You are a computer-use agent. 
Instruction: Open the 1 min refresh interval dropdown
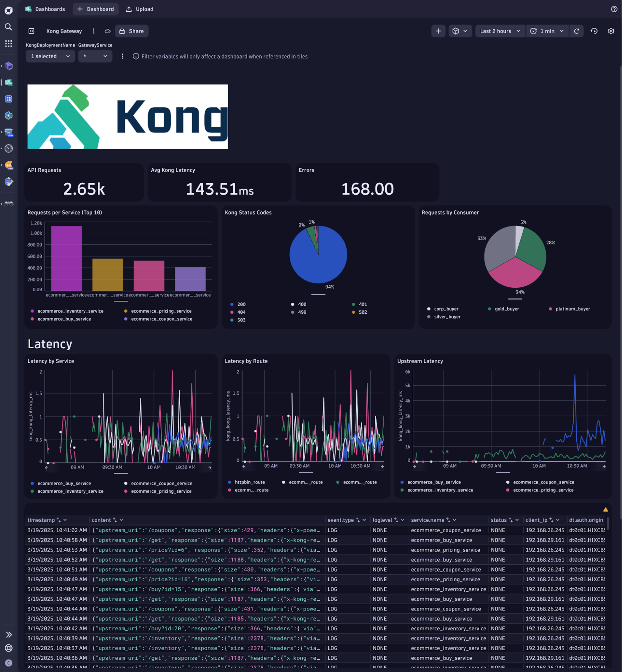547,31
